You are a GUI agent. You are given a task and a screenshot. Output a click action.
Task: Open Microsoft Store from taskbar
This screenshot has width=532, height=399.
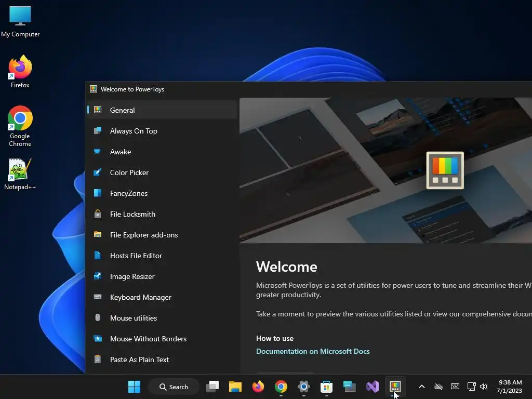(x=326, y=387)
